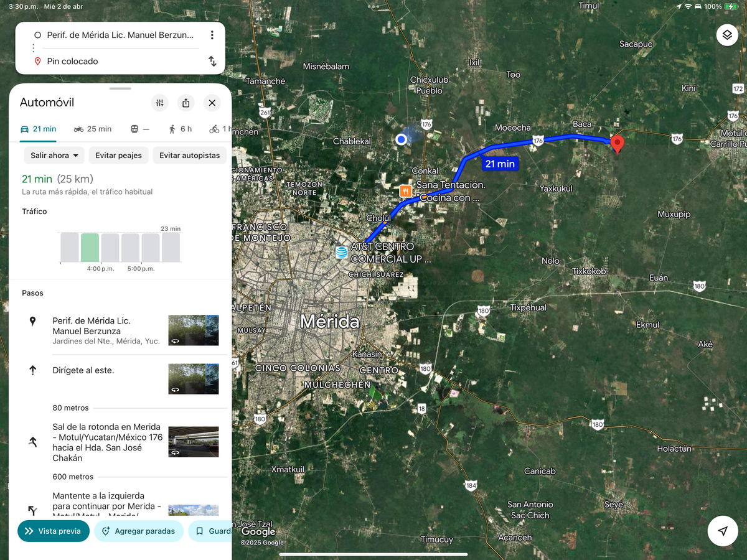Tap the Sana Tentación restaurant marker
Viewport: 747px width, 560px height.
(406, 191)
